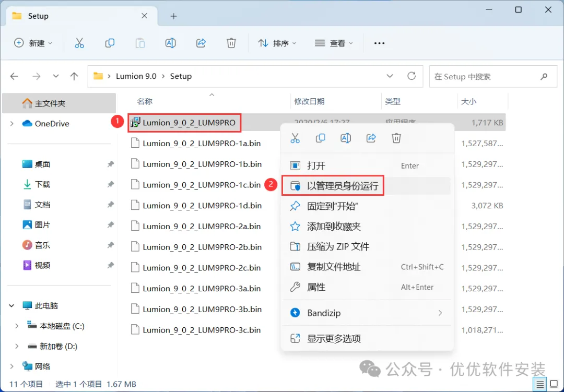Sort by the 大小 column header

tap(468, 101)
